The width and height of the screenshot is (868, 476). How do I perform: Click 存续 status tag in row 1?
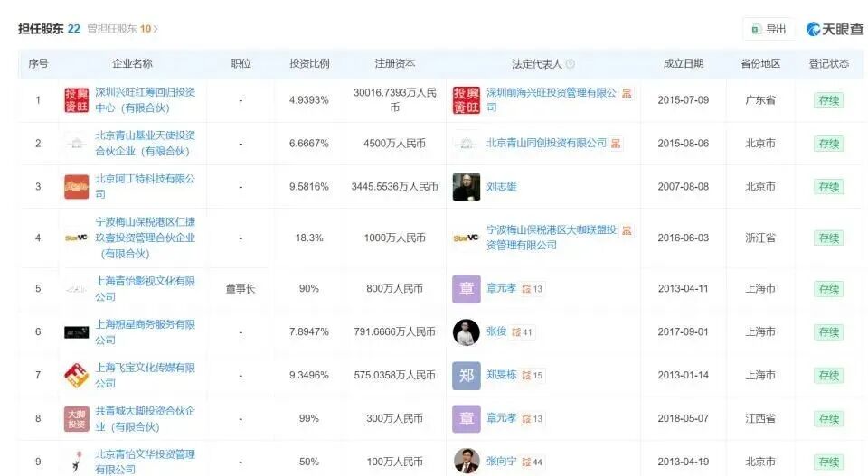pyautogui.click(x=829, y=100)
